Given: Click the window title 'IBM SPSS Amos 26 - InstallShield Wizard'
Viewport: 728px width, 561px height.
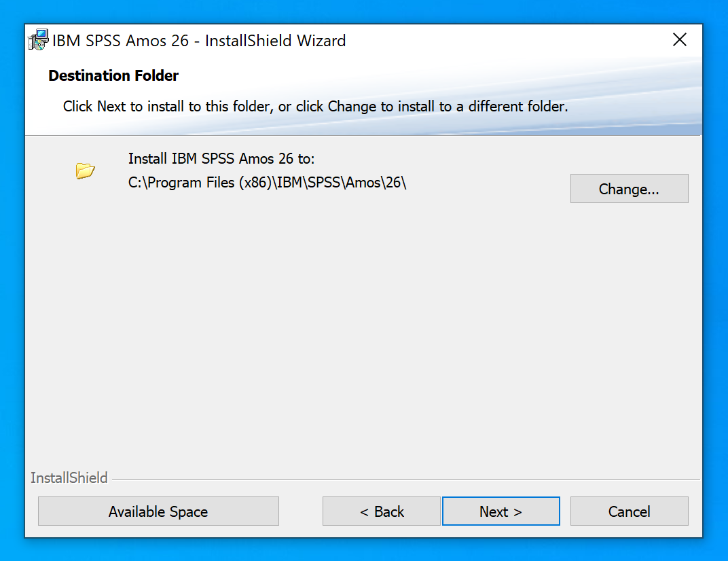Looking at the screenshot, I should pos(199,41).
